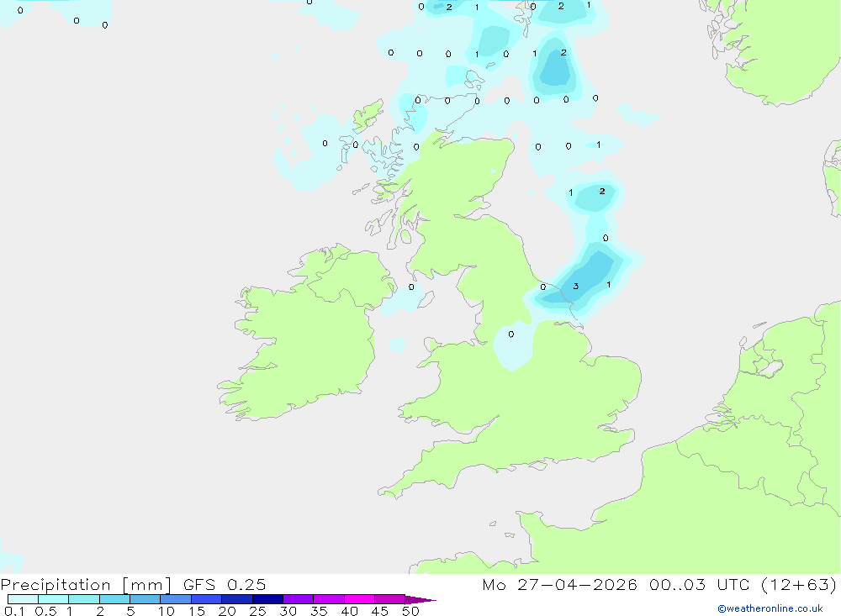Click the '0.1' label on the legend scale
The height and width of the screenshot is (616, 841).
[14, 611]
